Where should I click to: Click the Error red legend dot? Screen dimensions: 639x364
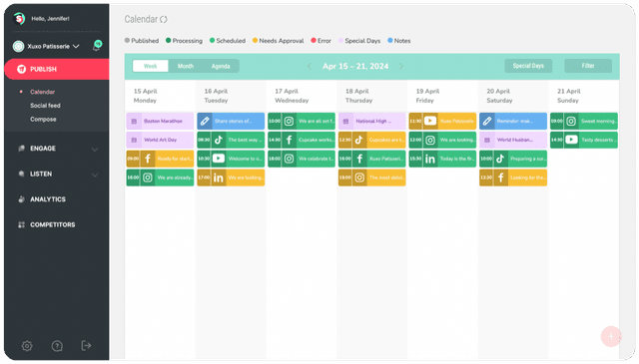314,40
